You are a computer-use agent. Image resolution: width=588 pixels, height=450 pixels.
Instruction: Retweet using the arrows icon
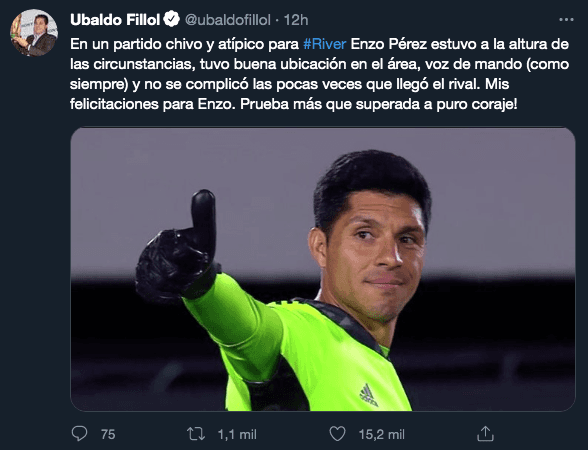click(196, 434)
